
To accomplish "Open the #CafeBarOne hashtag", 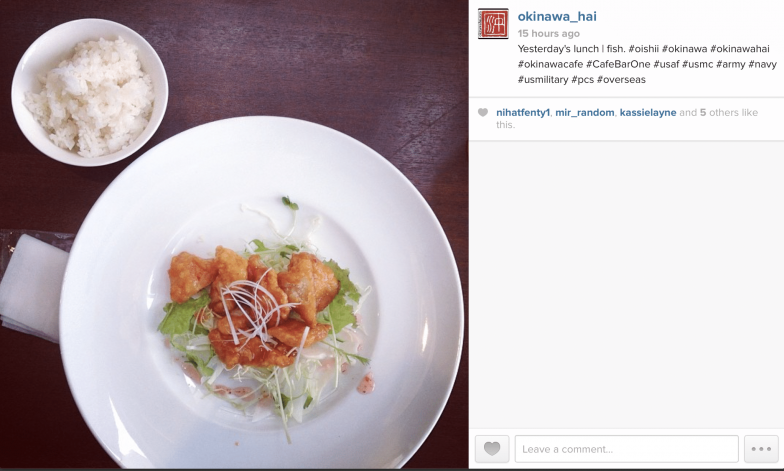I will pyautogui.click(x=618, y=64).
